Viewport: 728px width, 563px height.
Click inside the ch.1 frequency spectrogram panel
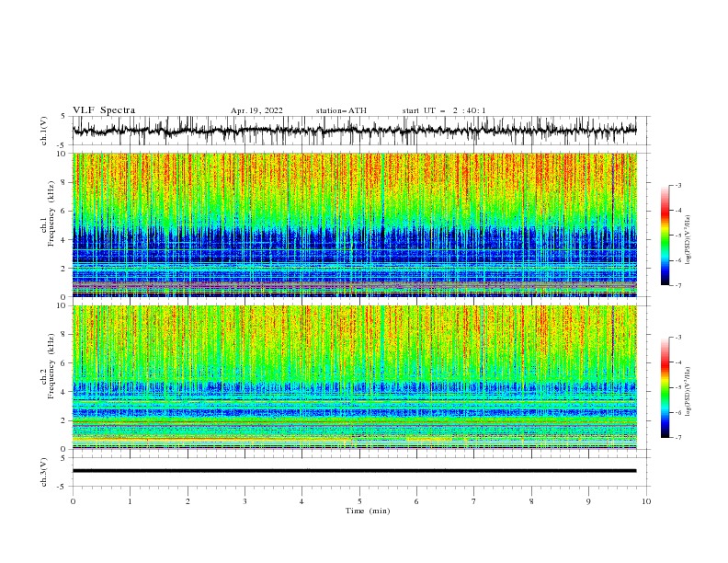point(354,224)
